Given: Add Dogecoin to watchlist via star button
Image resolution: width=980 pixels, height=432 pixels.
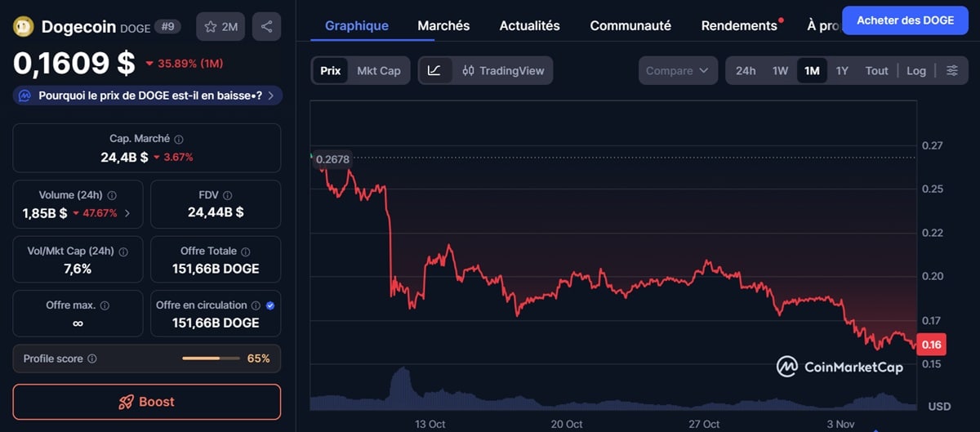Looking at the screenshot, I should point(220,27).
